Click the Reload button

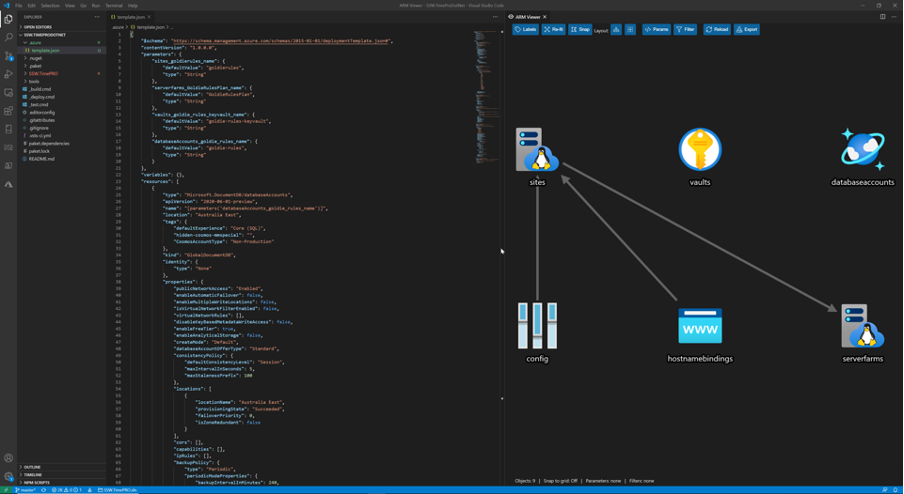tap(716, 30)
